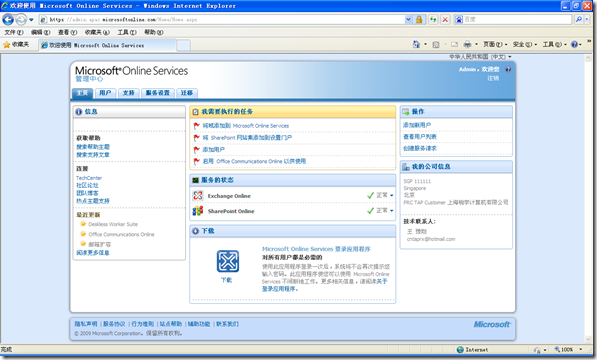Click the view user list action link
This screenshot has height=360, width=597.
[420, 137]
